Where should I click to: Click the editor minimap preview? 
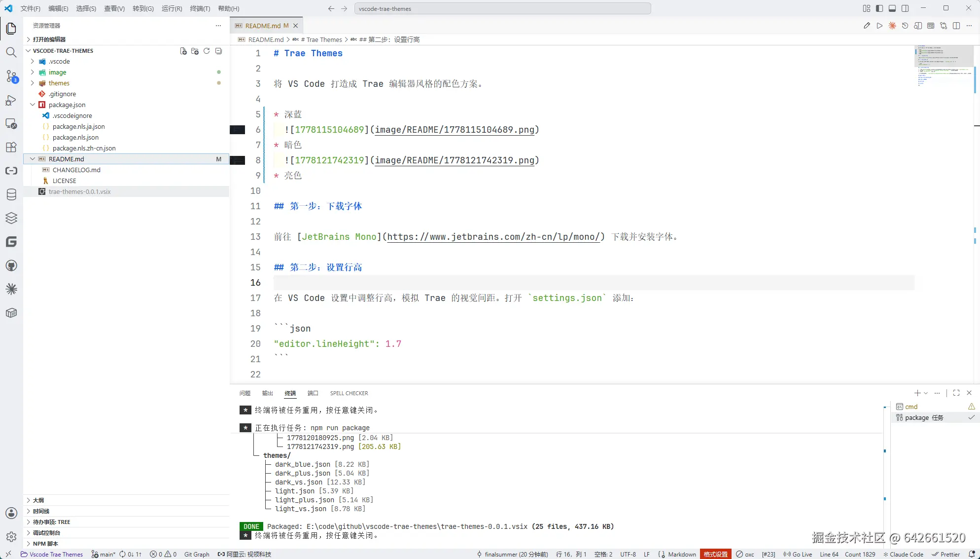(944, 66)
